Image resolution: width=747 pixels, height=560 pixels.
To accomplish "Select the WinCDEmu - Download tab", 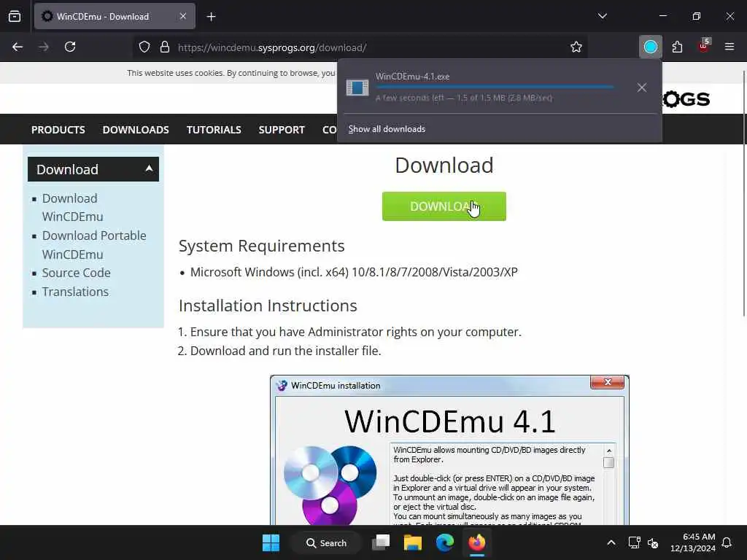I will pos(115,16).
